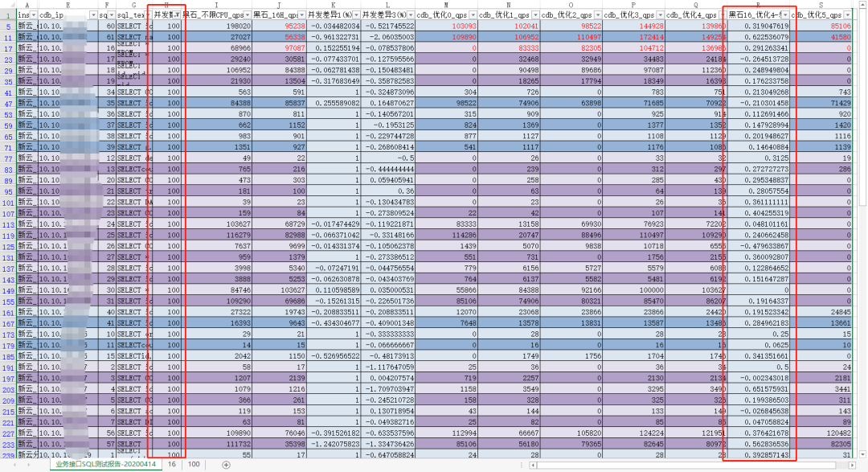Open filter dropdown for cdb_优化1_qps column
868x472 pixels.
(535, 15)
